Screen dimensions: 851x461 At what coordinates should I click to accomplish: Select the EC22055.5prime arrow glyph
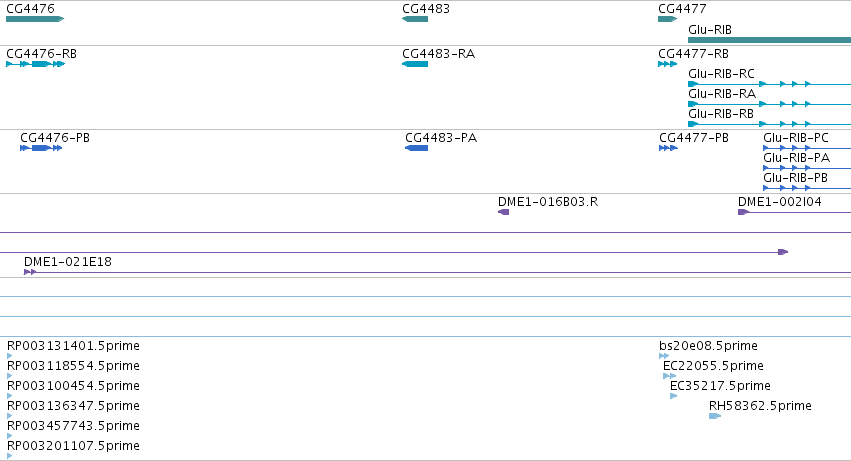pos(670,376)
